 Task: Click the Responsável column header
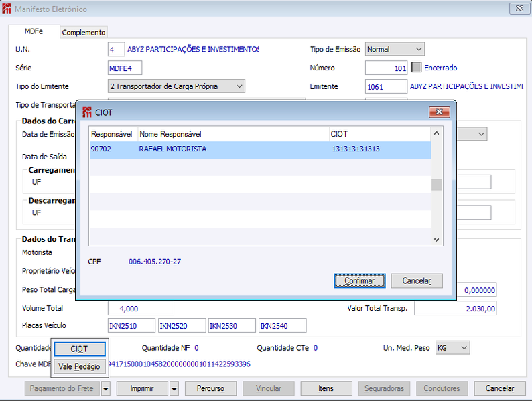pos(113,134)
